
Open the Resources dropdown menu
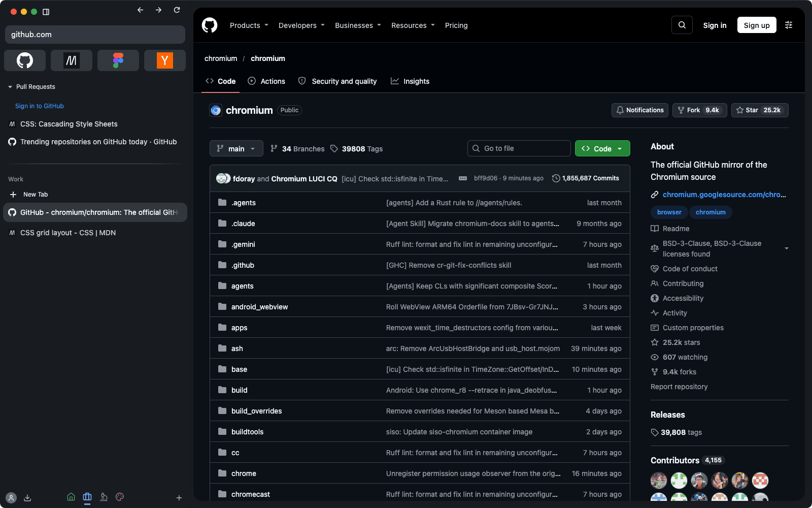click(413, 25)
